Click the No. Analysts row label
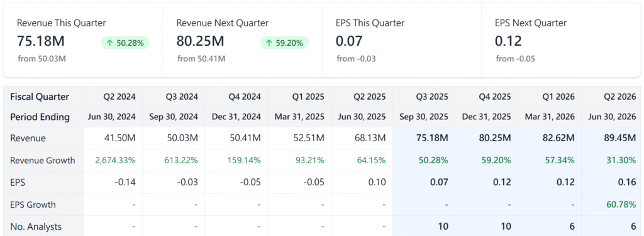 [x=36, y=227]
